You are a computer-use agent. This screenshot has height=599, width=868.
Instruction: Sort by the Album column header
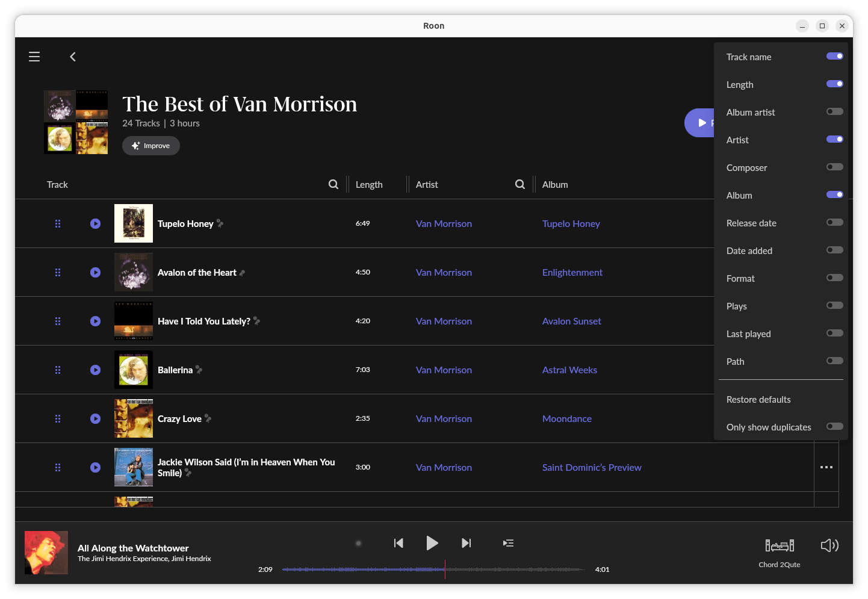click(555, 185)
